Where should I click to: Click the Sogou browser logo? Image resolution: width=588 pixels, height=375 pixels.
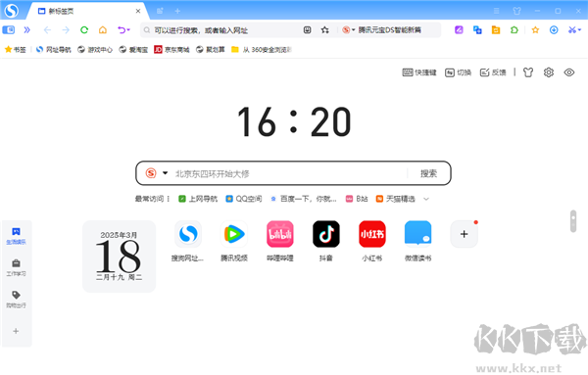[x=11, y=11]
